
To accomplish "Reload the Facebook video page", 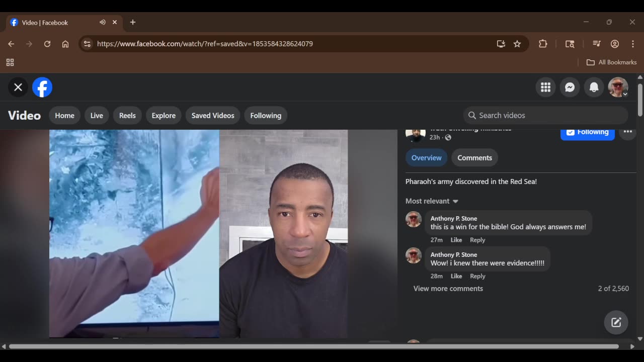I will (47, 44).
